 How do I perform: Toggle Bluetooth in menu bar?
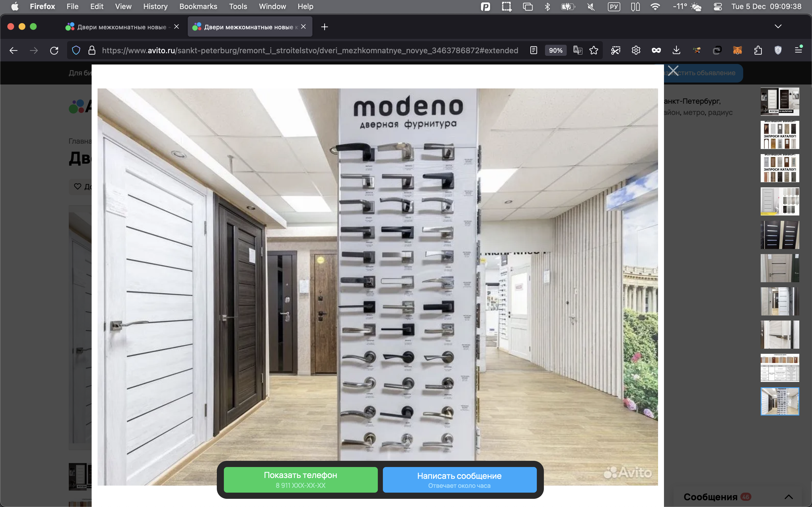547,6
